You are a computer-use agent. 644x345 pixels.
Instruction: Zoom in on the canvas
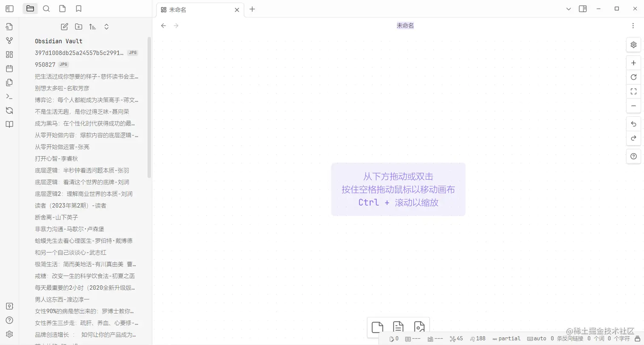[633, 63]
